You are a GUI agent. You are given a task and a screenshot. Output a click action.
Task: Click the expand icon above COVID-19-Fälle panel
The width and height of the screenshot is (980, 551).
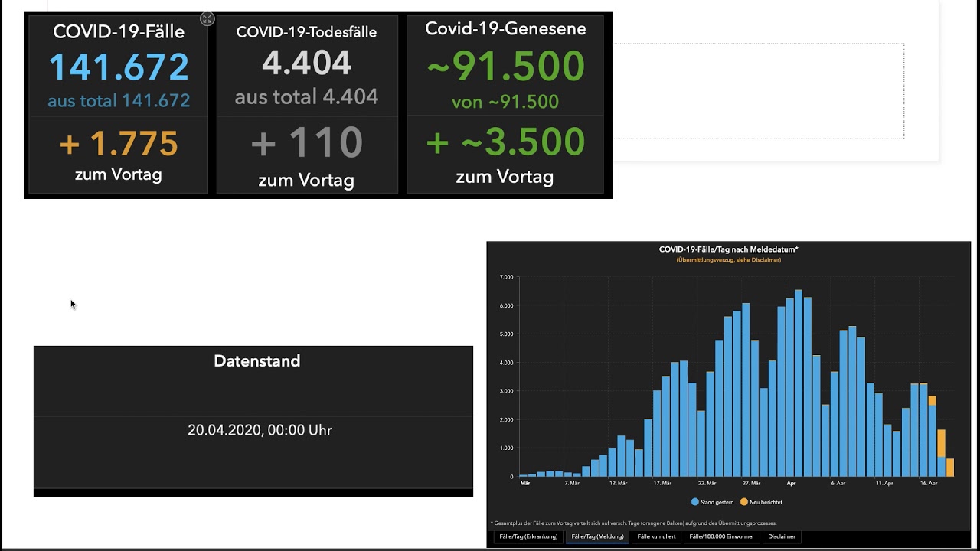click(207, 19)
